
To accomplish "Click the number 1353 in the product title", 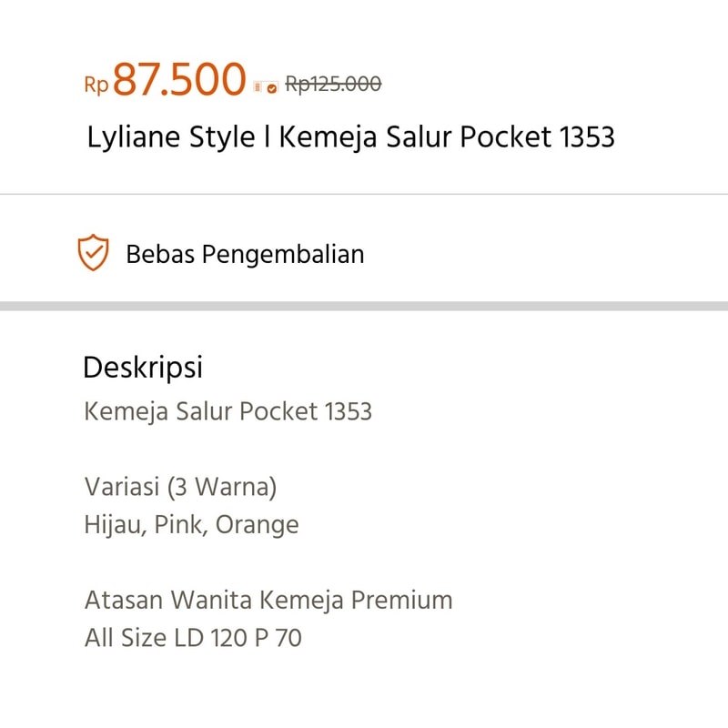I will pyautogui.click(x=587, y=137).
